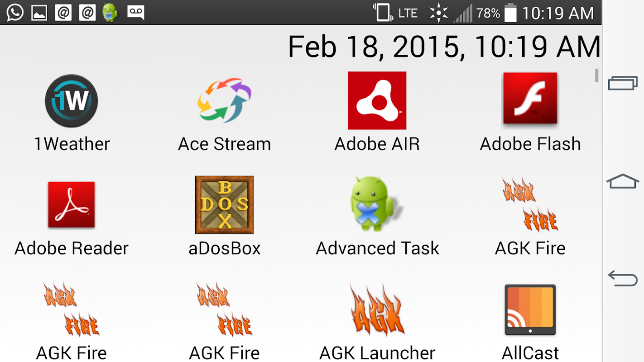
Task: Tap AGK Fire icon below aDosBox
Action: point(224,309)
